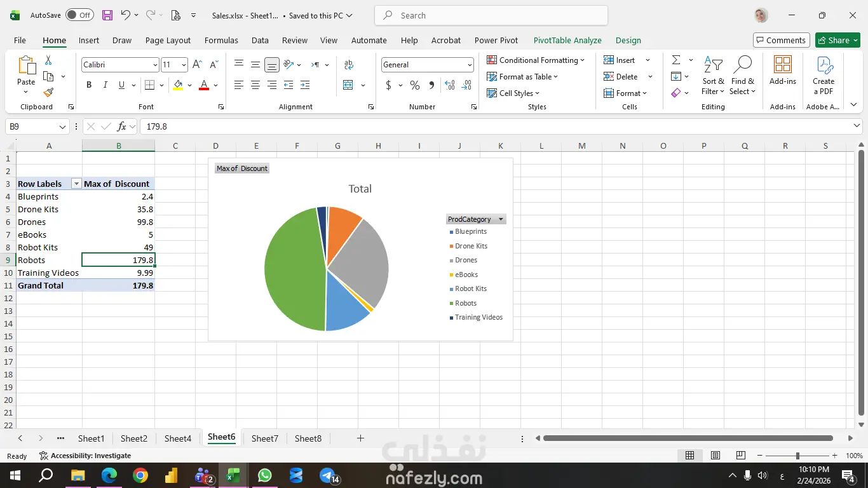The image size is (868, 488).
Task: Open the Add-ins gallery
Action: (783, 70)
